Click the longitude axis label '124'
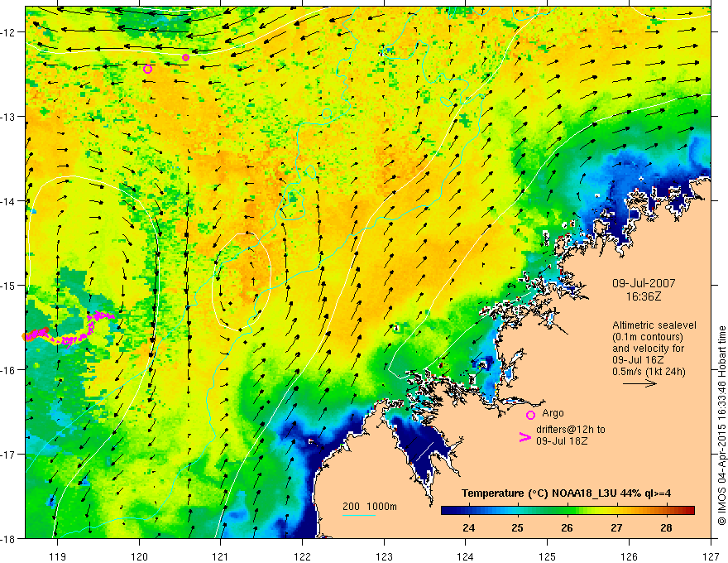This screenshot has height=563, width=728. pyautogui.click(x=466, y=556)
